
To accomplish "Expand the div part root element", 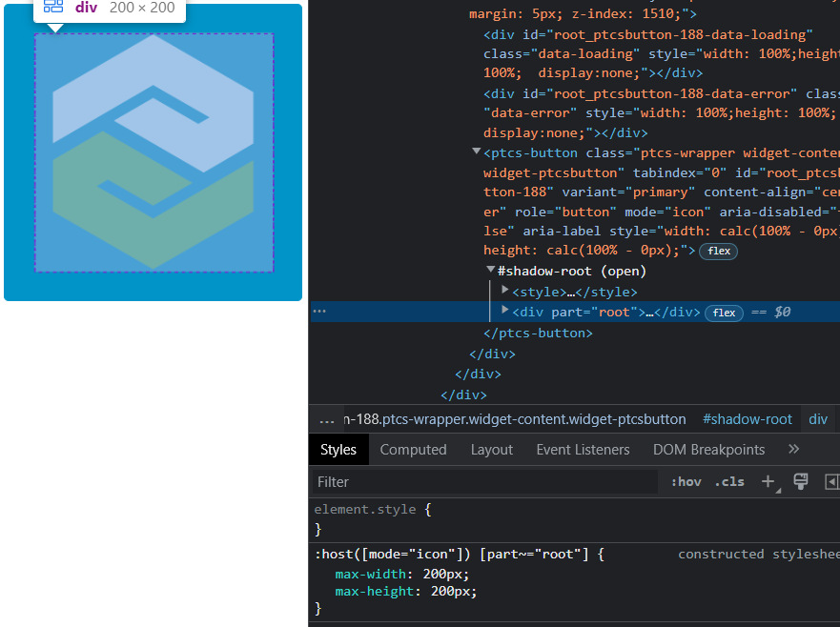I will coord(504,312).
